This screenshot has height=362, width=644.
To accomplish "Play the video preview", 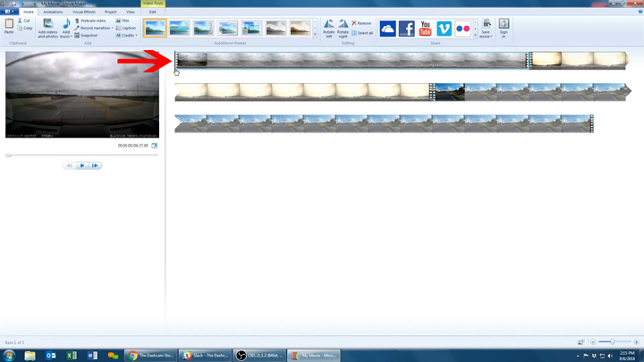I will [x=82, y=165].
